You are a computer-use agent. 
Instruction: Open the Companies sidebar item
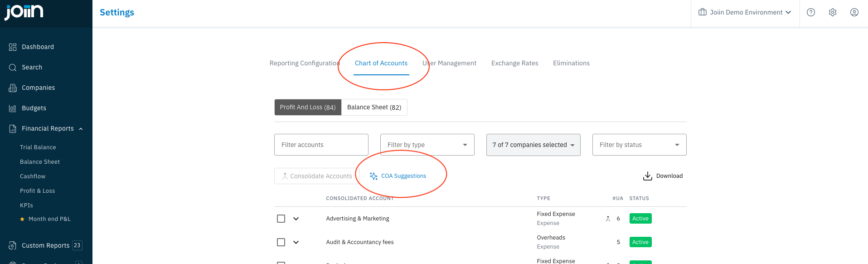[38, 88]
